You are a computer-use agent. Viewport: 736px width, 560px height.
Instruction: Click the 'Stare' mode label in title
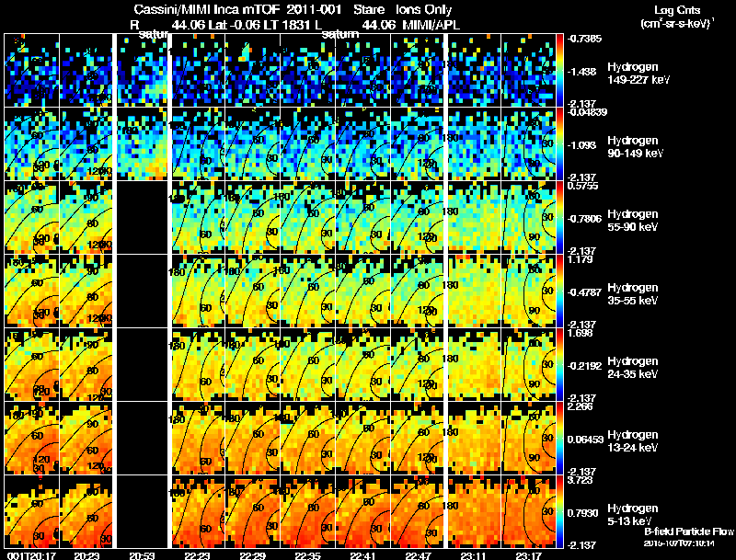pyautogui.click(x=369, y=10)
